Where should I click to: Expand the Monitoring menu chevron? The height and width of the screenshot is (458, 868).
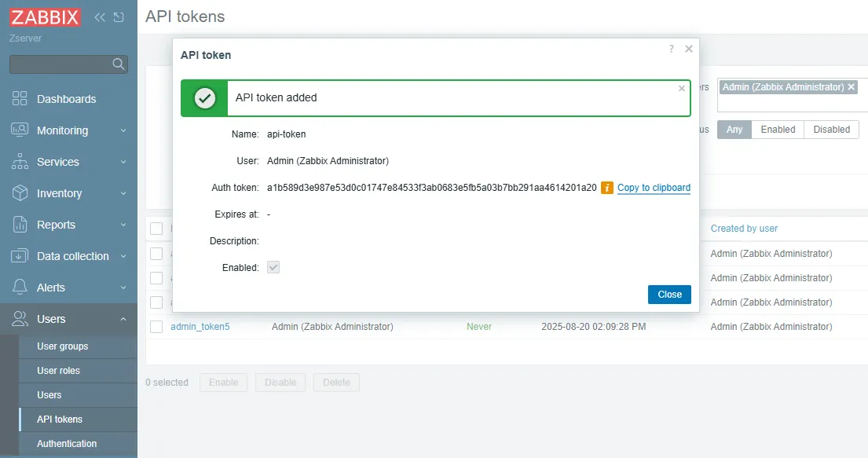coord(123,130)
